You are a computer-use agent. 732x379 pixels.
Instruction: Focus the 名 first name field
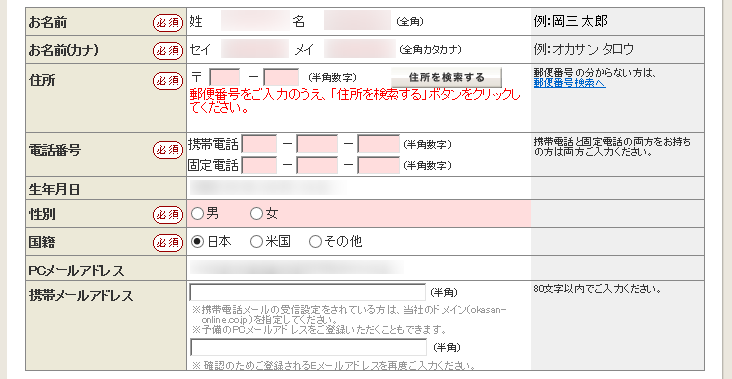pyautogui.click(x=357, y=21)
